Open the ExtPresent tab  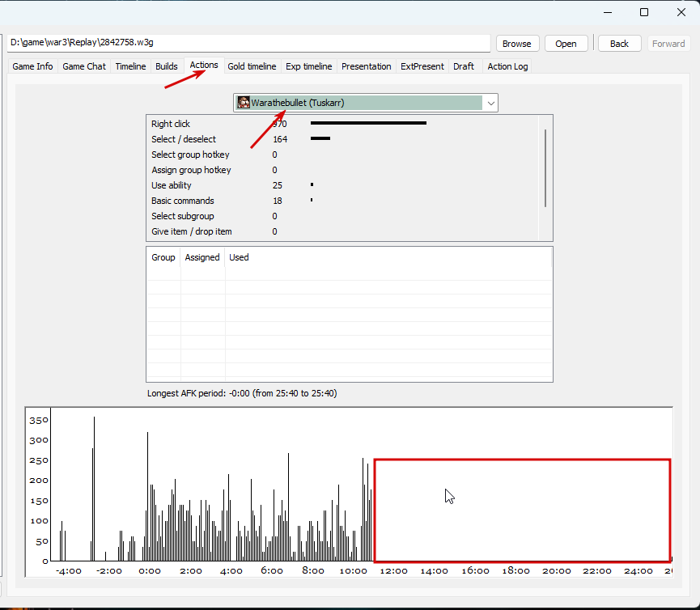click(422, 66)
